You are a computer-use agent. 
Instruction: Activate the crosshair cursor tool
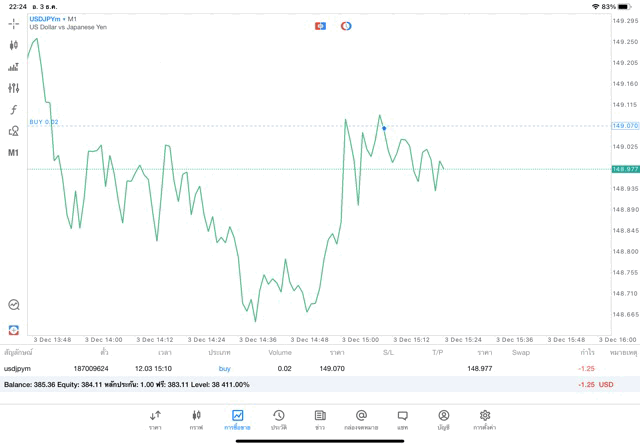(14, 23)
